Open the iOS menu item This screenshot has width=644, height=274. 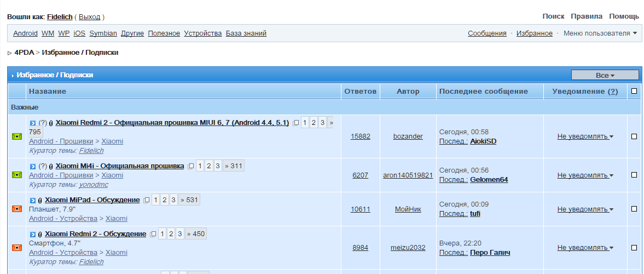point(79,33)
